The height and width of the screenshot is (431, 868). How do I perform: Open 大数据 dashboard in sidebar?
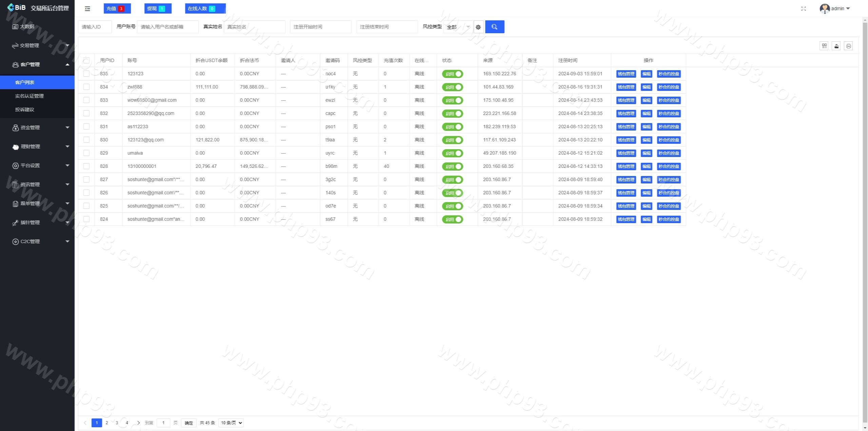tap(26, 26)
